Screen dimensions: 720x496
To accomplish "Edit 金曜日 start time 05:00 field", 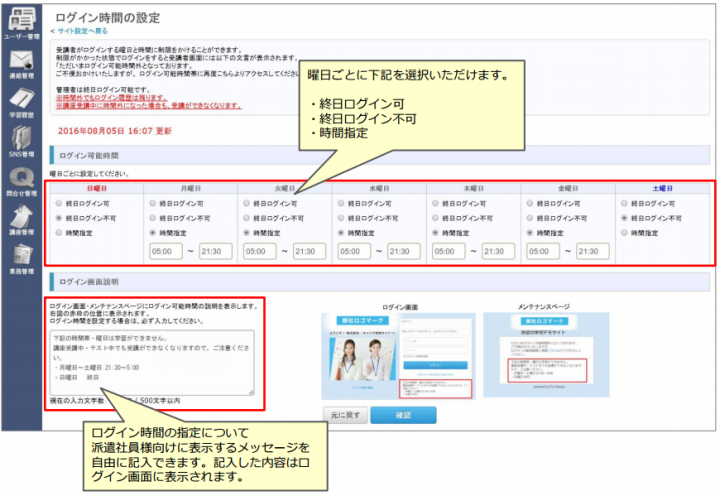I will click(x=543, y=251).
